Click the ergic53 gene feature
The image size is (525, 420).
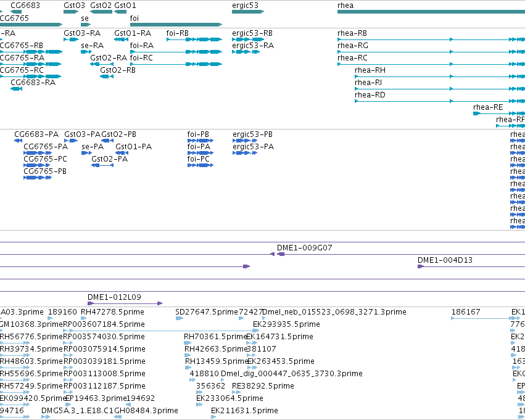(x=248, y=12)
